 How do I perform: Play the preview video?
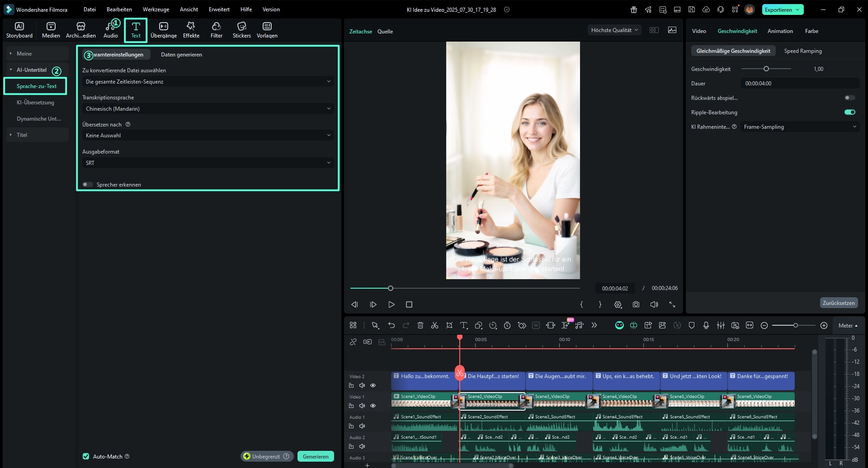(391, 304)
